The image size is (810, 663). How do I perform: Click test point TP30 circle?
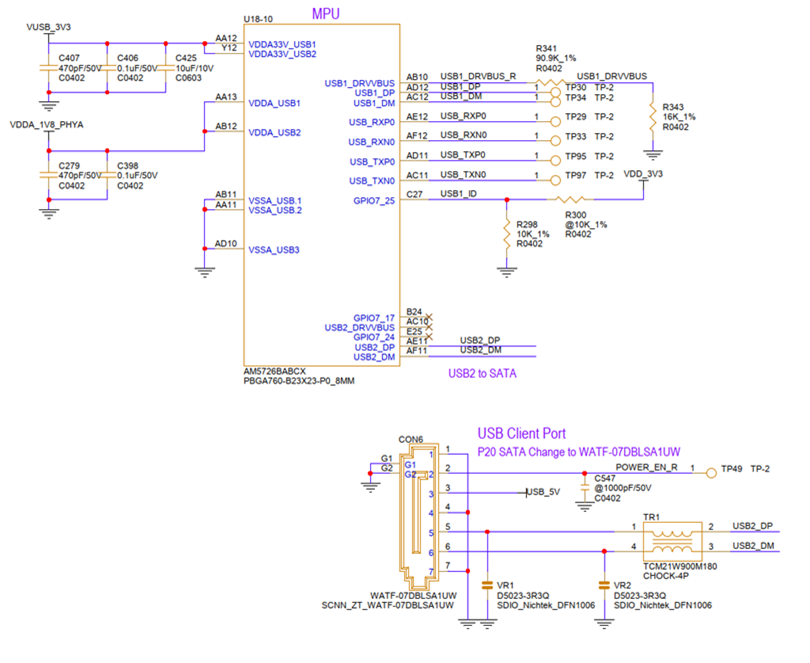point(555,92)
